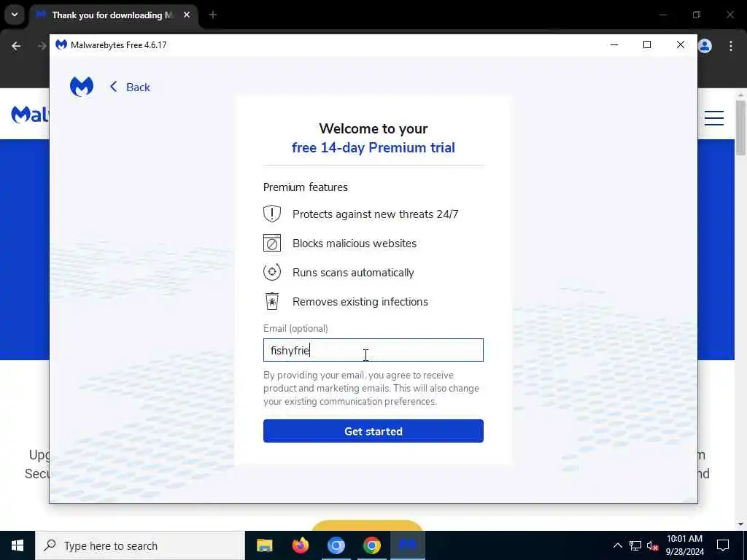Close the Malwarebytes Free window
The height and width of the screenshot is (560, 747).
681,44
